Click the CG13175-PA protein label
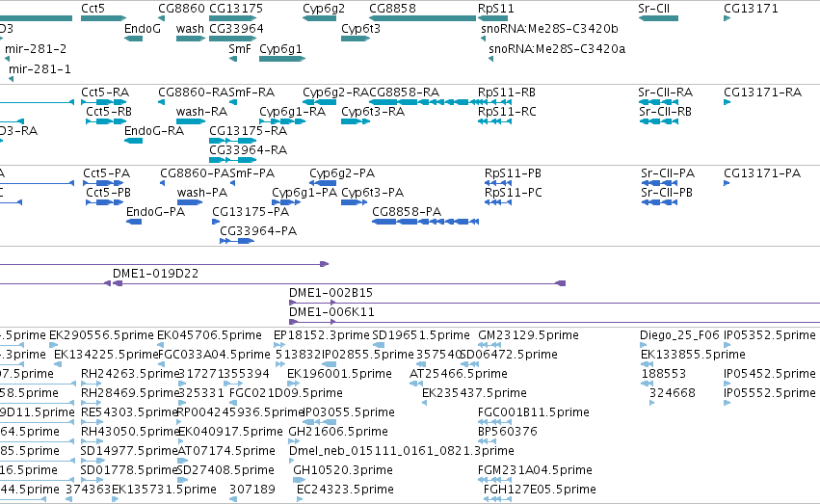 [251, 212]
